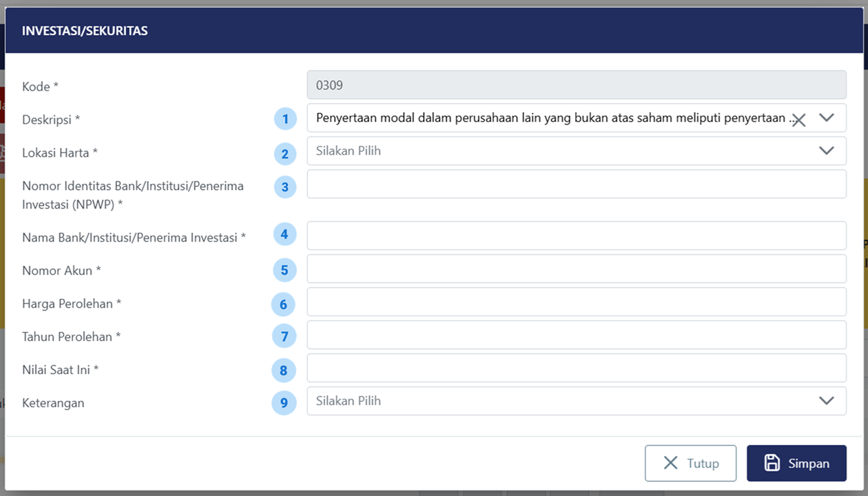
Task: Click the disabled Kode field showing 0309
Action: tap(576, 85)
